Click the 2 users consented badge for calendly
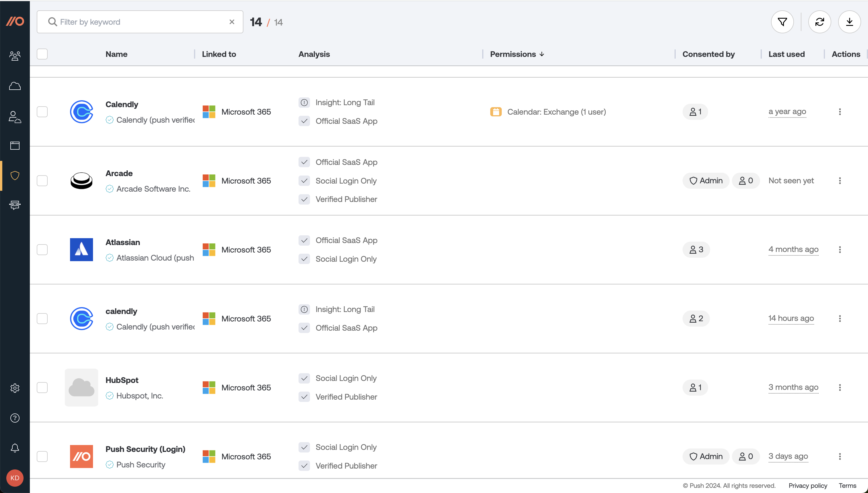 click(696, 319)
